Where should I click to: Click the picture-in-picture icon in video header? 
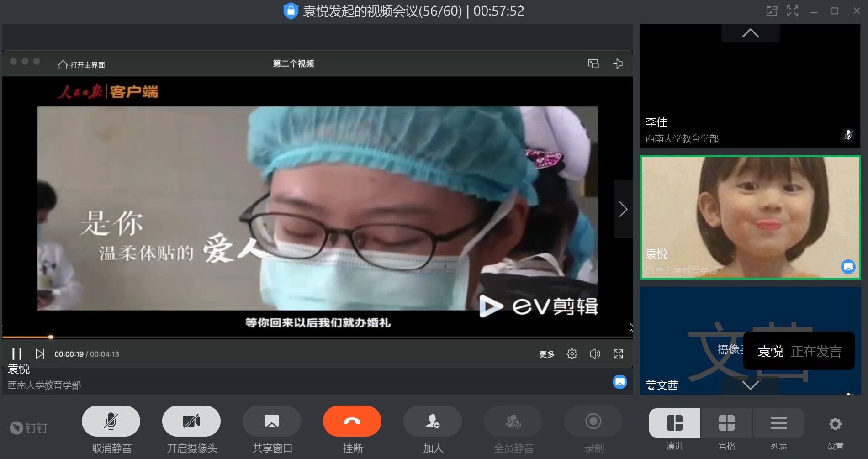[593, 63]
